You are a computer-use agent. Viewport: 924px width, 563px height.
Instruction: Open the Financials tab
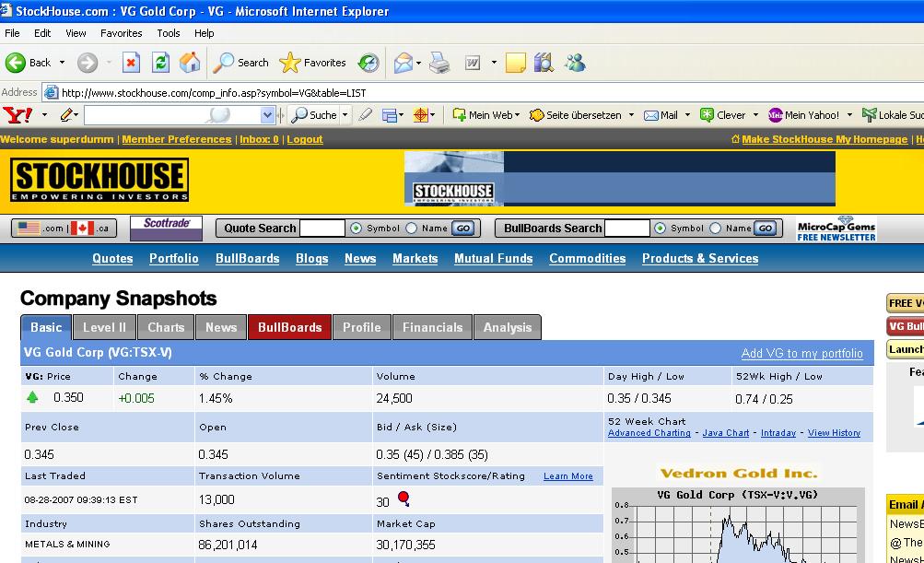432,327
